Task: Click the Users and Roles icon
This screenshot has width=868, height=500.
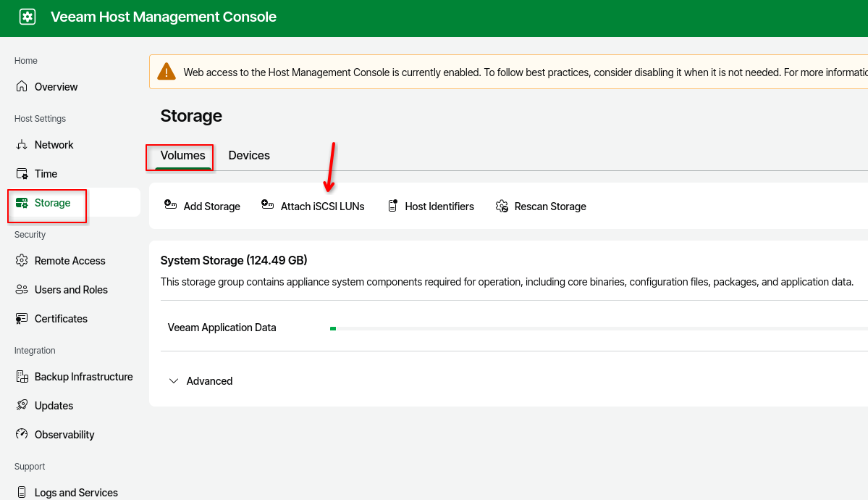Action: click(22, 289)
